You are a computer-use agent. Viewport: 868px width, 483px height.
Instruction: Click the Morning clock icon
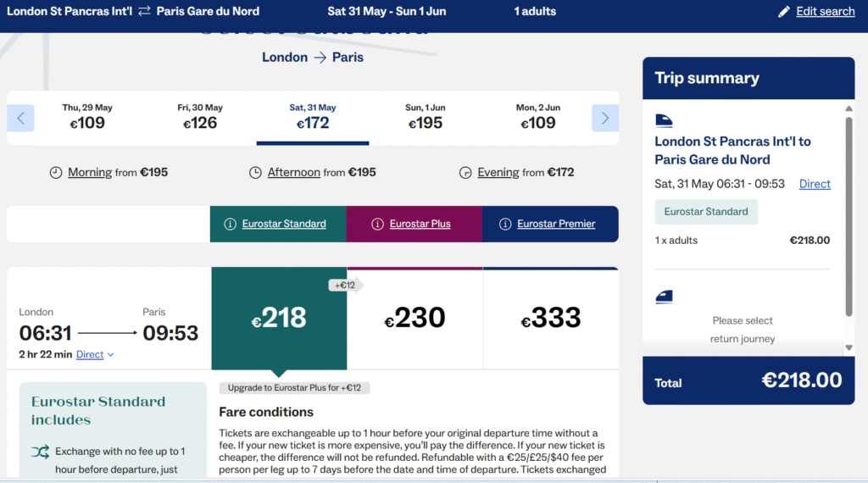[x=56, y=173]
